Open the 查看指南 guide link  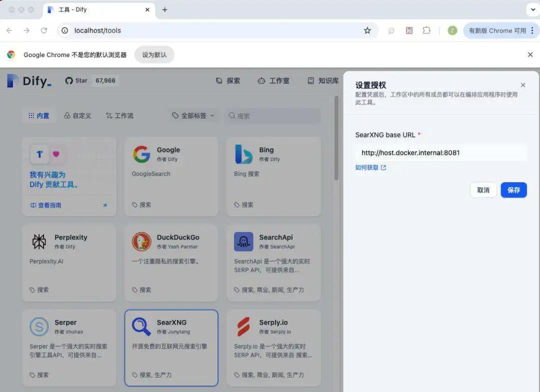[x=46, y=205]
